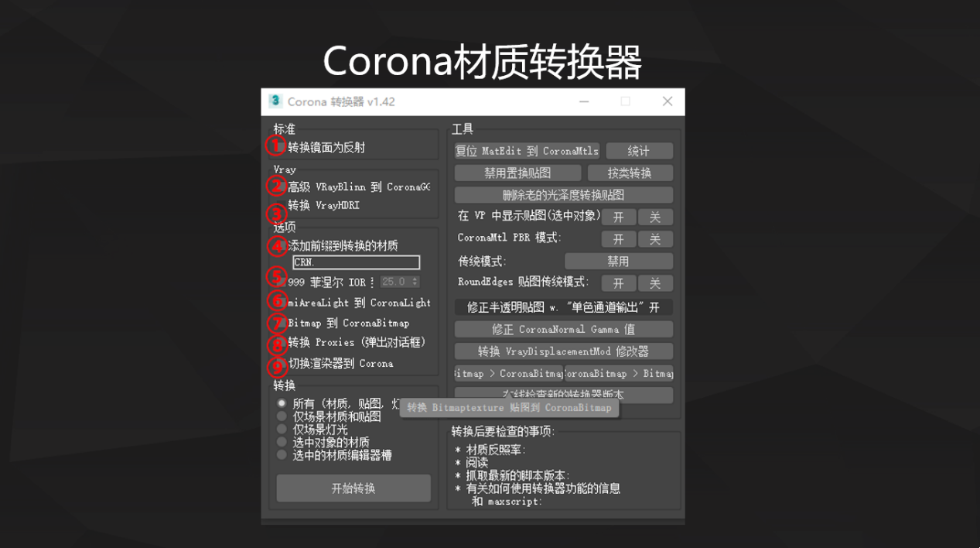980x548 pixels.
Task: Select the 仅场景灯光 radio option
Action: pos(312,429)
